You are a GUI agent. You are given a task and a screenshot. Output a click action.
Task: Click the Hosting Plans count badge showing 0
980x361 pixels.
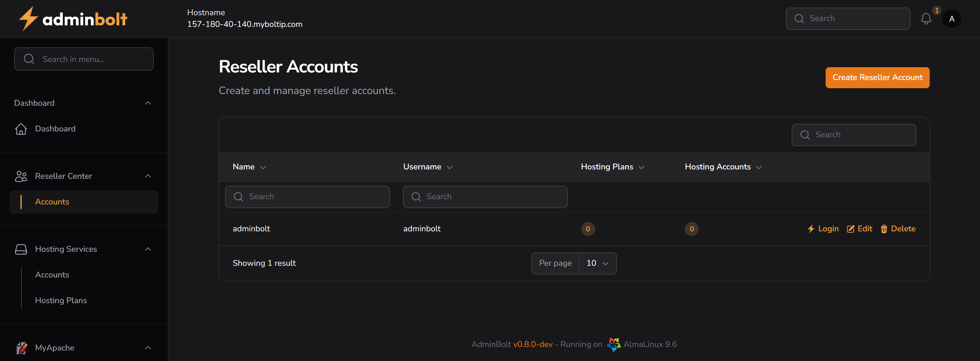(588, 229)
